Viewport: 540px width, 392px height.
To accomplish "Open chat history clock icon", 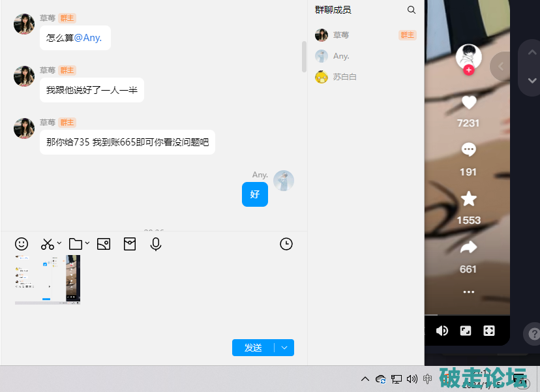I will pyautogui.click(x=286, y=244).
